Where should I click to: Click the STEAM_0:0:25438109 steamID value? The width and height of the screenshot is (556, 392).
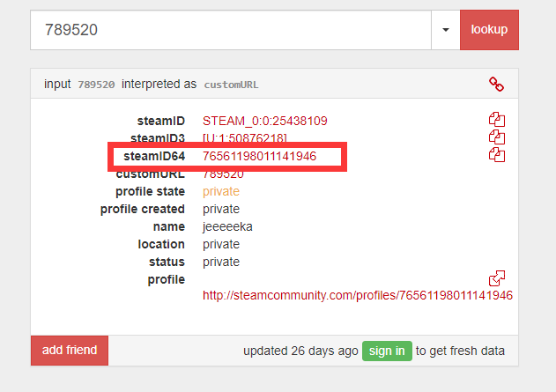pos(265,121)
